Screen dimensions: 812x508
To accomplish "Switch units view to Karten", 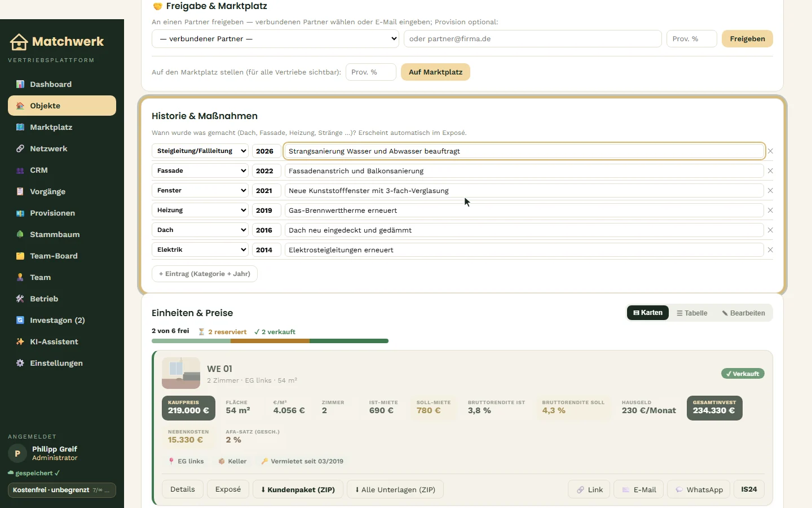I will click(648, 313).
